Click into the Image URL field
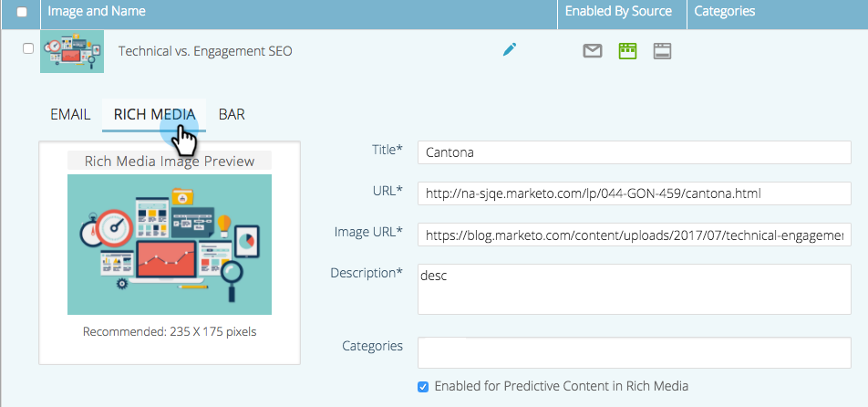This screenshot has width=868, height=407. (635, 234)
